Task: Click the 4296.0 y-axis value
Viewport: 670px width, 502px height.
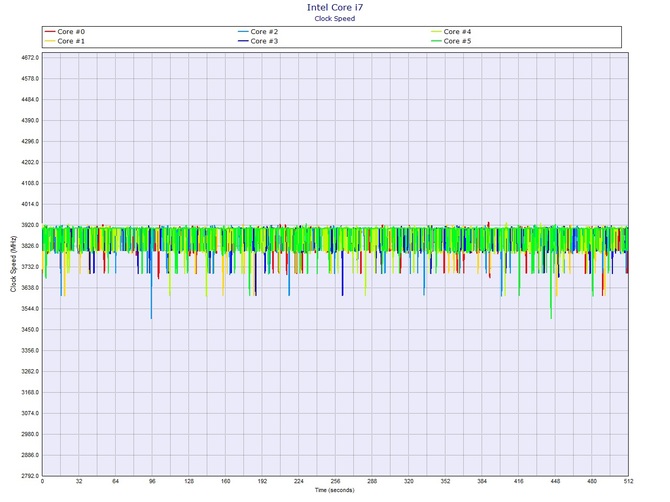Action: (x=30, y=141)
